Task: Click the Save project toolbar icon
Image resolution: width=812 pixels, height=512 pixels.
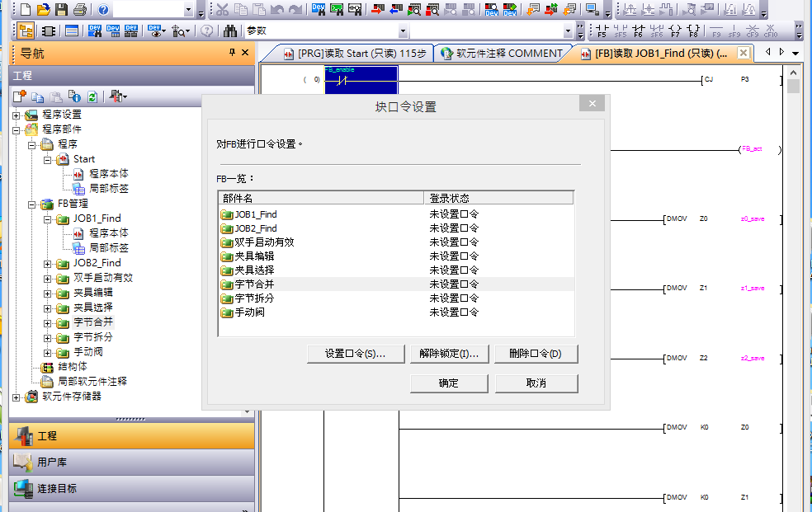Action: [x=61, y=10]
